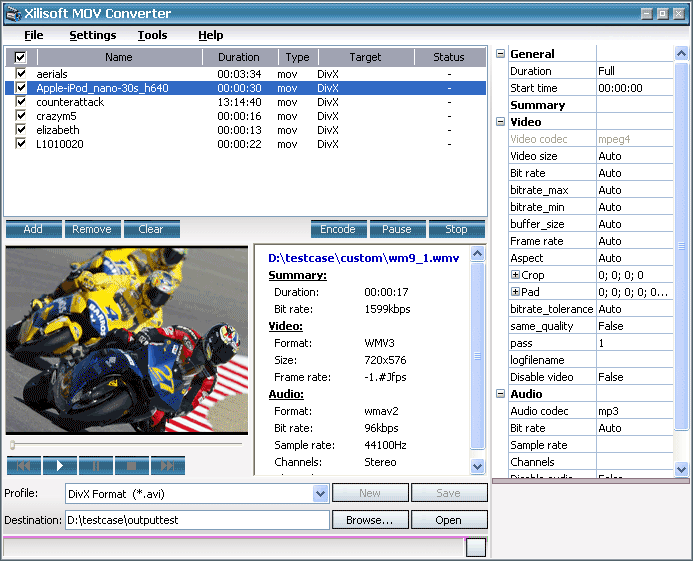Uncheck the elizabeth file checkbox
The height and width of the screenshot is (561, 693).
click(x=20, y=130)
